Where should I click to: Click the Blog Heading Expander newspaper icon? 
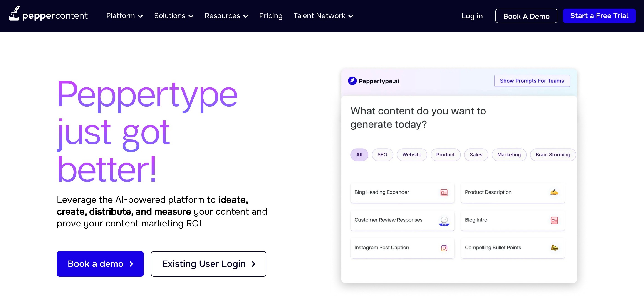[444, 193]
